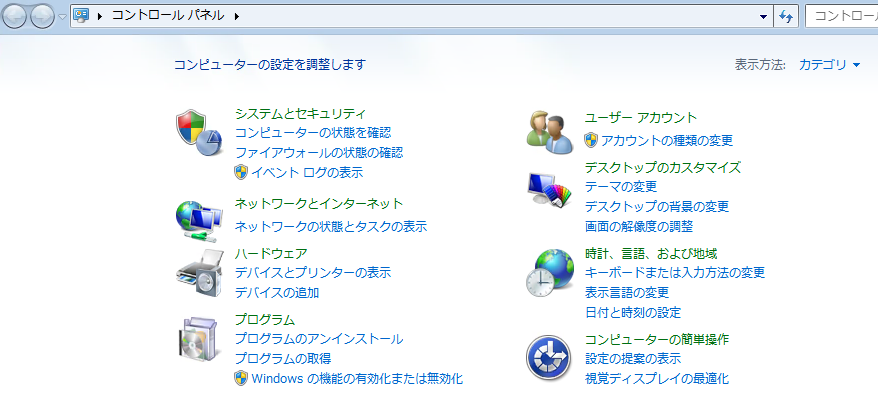Click the Desktop Customization monitor icon

click(550, 191)
